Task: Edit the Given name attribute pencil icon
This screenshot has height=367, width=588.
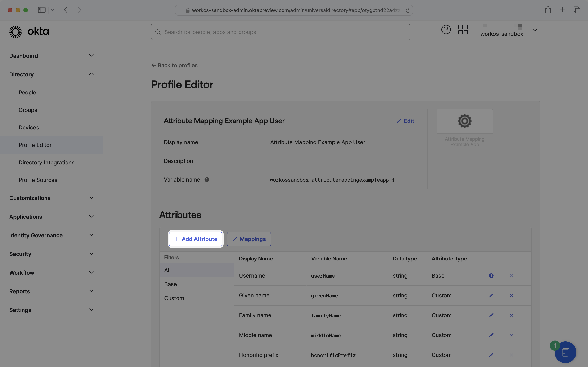Action: (x=491, y=295)
